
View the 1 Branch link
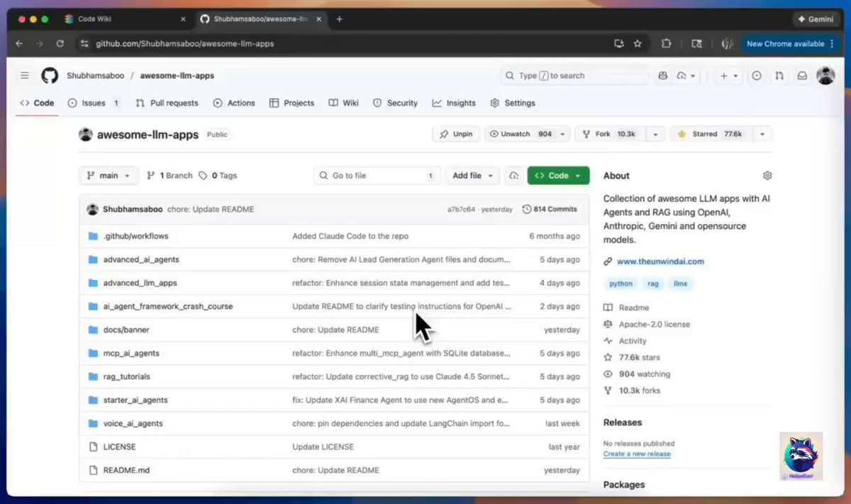point(169,175)
